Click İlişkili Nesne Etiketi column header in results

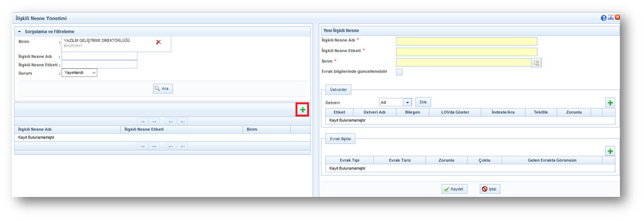(182, 129)
